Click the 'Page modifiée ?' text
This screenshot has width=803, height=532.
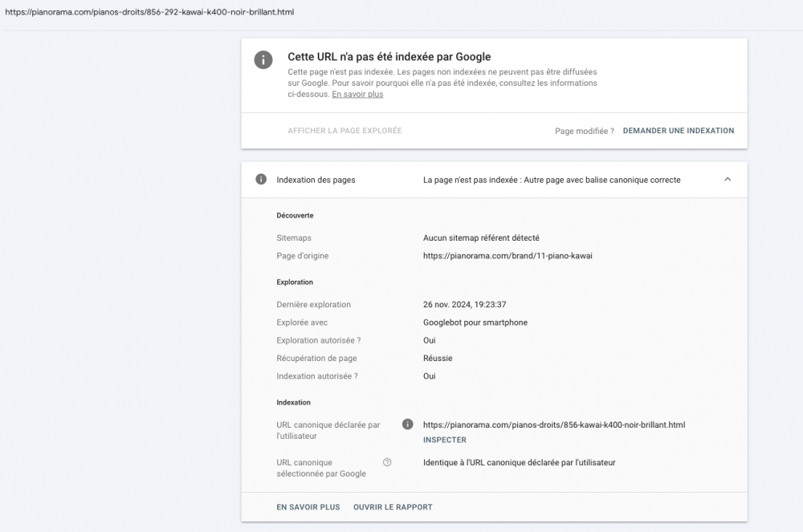585,131
